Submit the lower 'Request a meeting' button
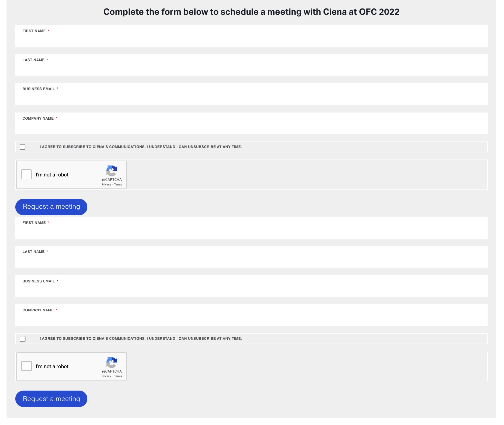 point(51,399)
